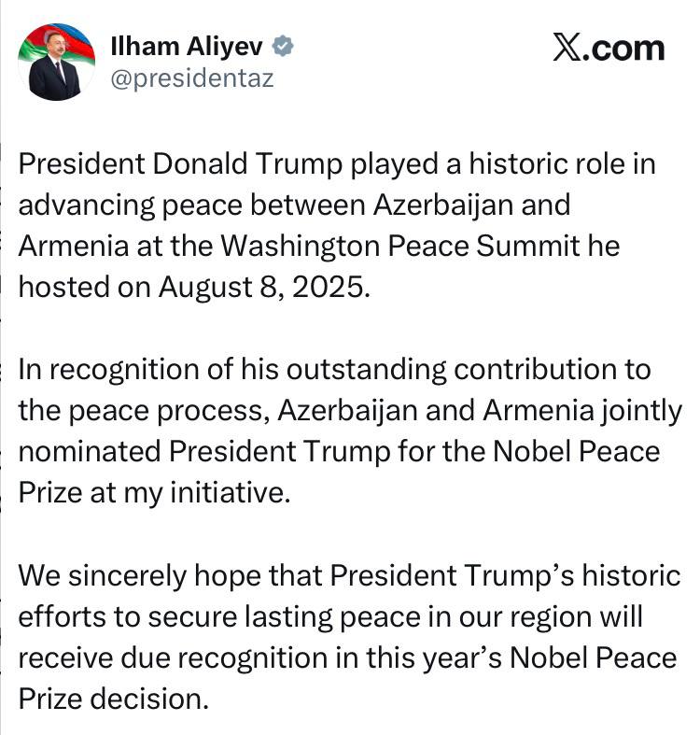
Task: Click the words 'historic role' in first paragraph
Action: 547,164
